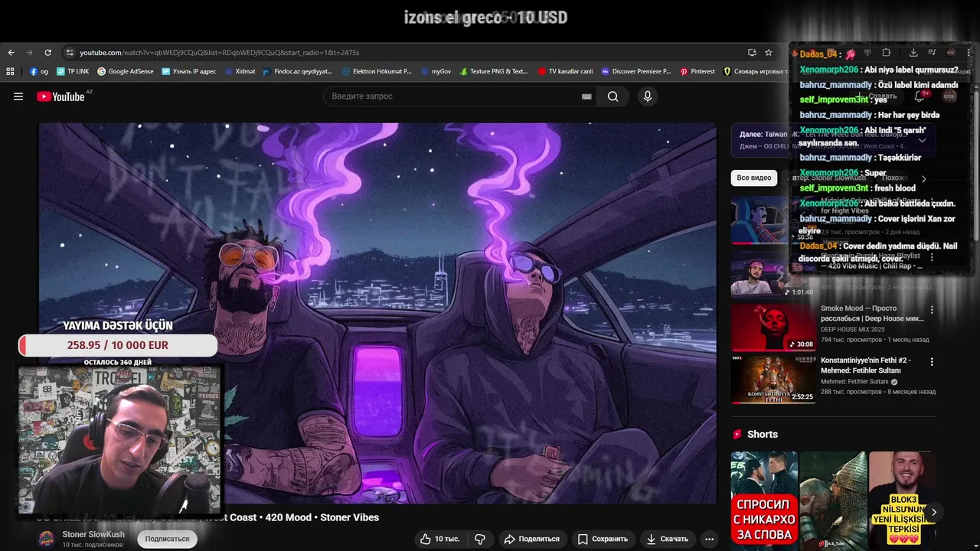Open the on-screen keyboard in search box
The image size is (980, 551).
tap(586, 96)
